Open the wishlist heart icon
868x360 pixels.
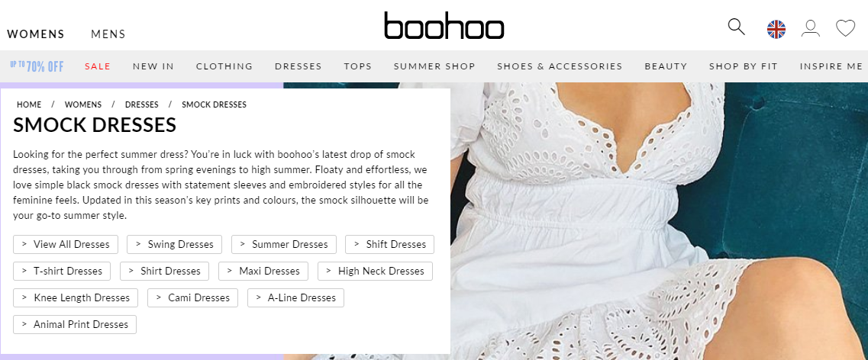845,28
